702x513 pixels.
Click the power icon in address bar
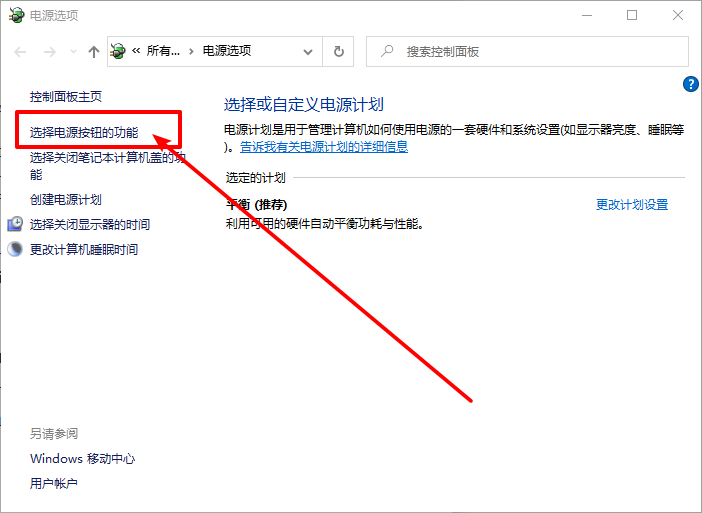(x=119, y=51)
